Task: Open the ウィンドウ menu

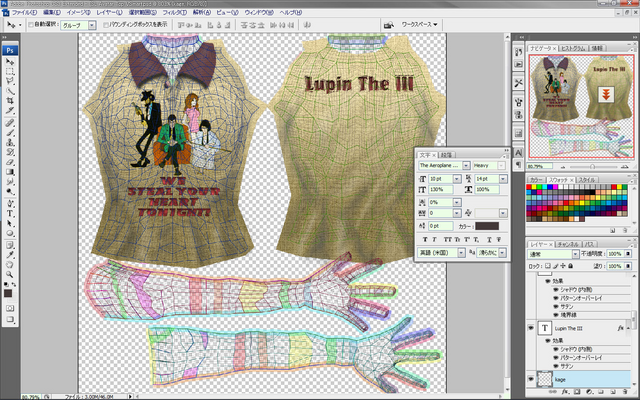Action: point(258,13)
